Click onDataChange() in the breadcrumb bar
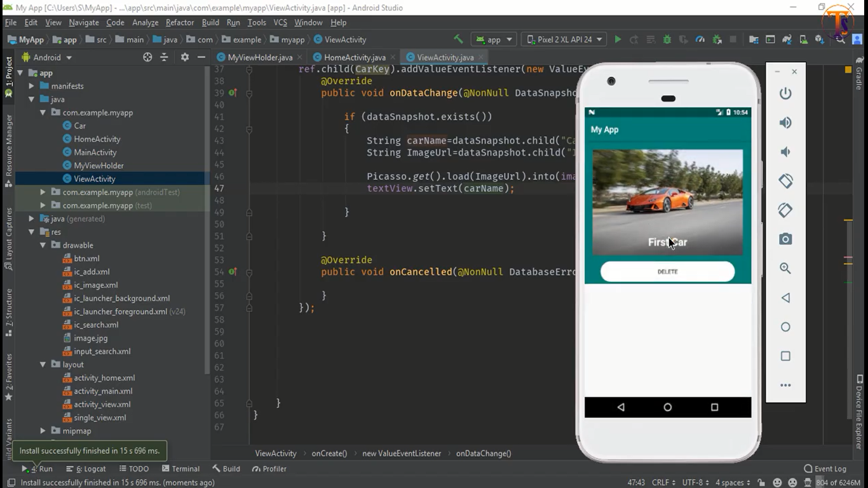 tap(483, 453)
